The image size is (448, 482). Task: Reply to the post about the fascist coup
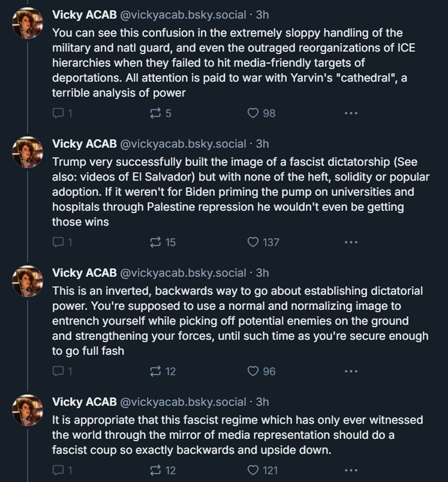point(58,470)
